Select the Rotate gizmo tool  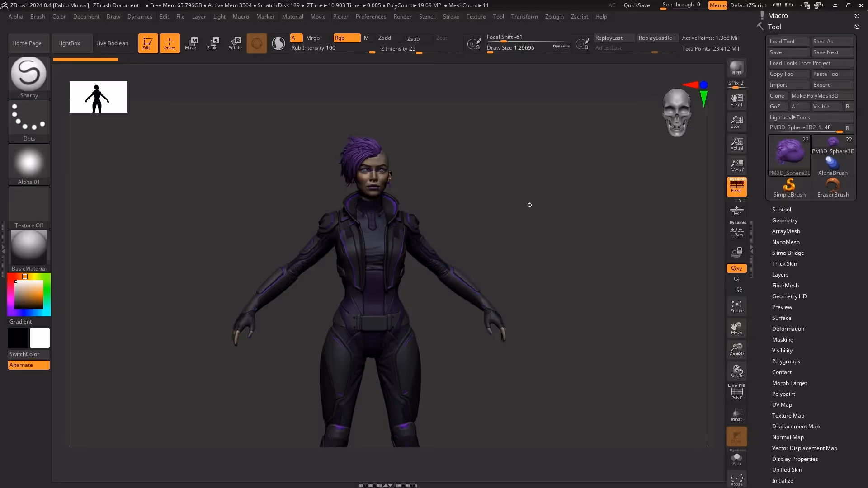[x=235, y=43]
